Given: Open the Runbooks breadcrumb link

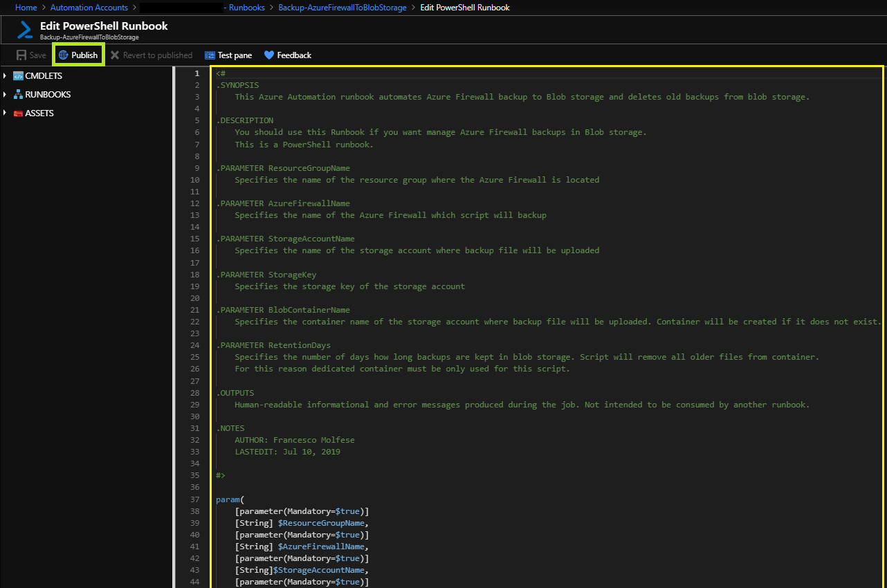Looking at the screenshot, I should (247, 8).
